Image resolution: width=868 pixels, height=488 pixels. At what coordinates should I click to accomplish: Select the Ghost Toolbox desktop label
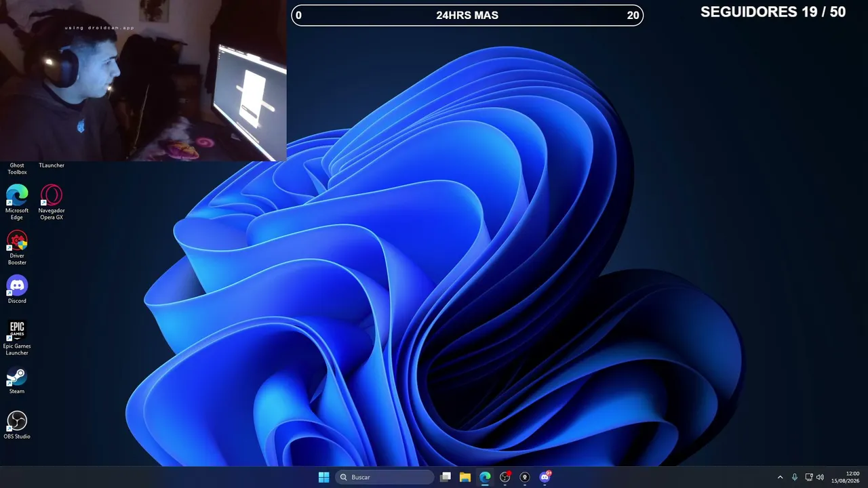pyautogui.click(x=17, y=169)
